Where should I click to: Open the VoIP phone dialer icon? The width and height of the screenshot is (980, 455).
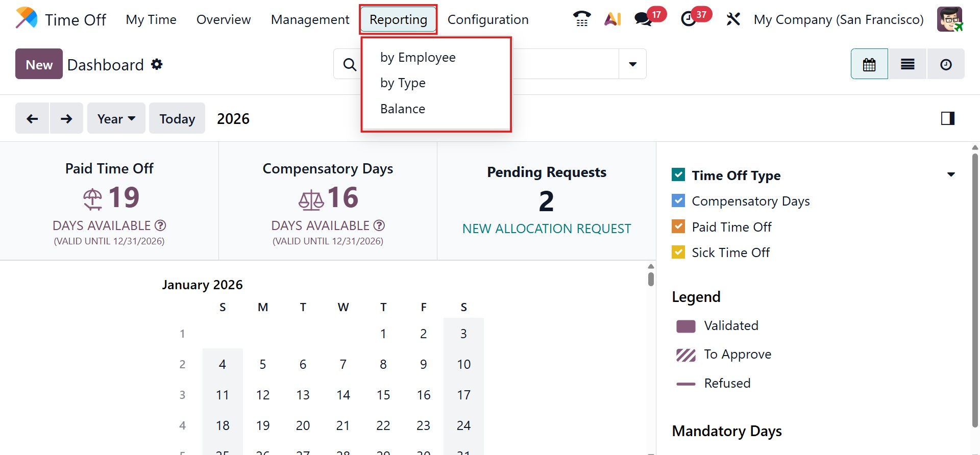pyautogui.click(x=582, y=19)
